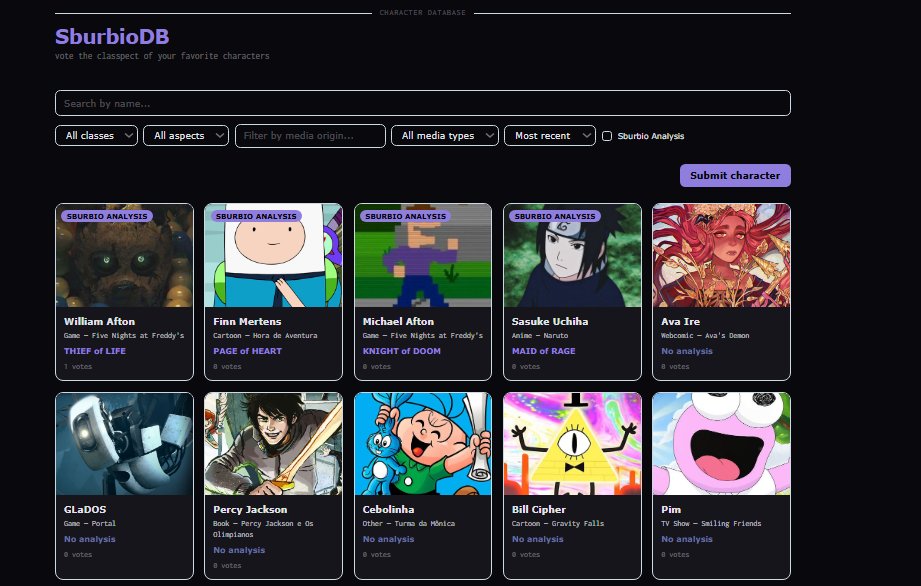921x586 pixels.
Task: Click the Submit character button
Action: [x=735, y=176]
